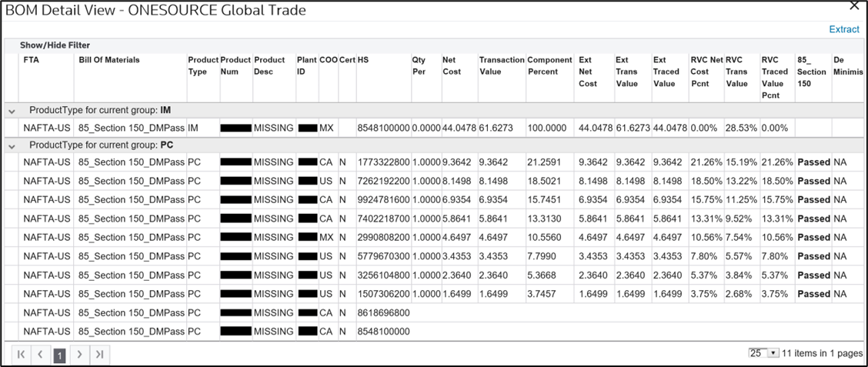This screenshot has width=868, height=367.
Task: Go to the previous page
Action: coord(41,354)
